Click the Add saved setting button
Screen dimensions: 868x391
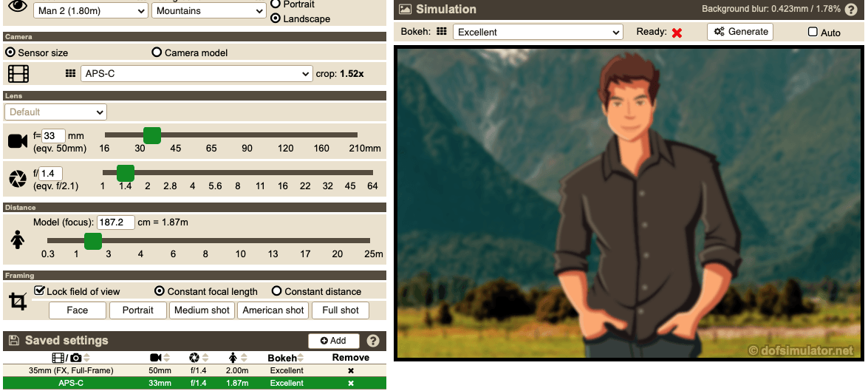[334, 341]
